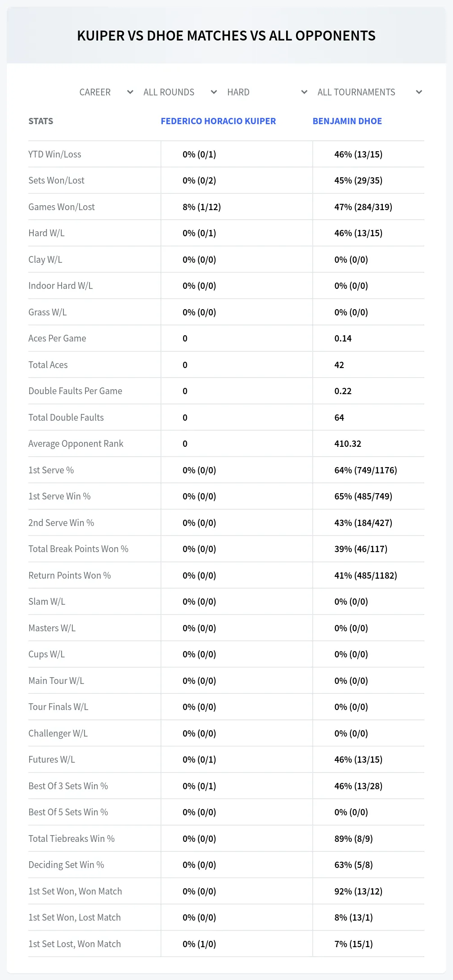Click the chevron beside ALL TOURNAMENTS
The width and height of the screenshot is (453, 980).
click(419, 92)
